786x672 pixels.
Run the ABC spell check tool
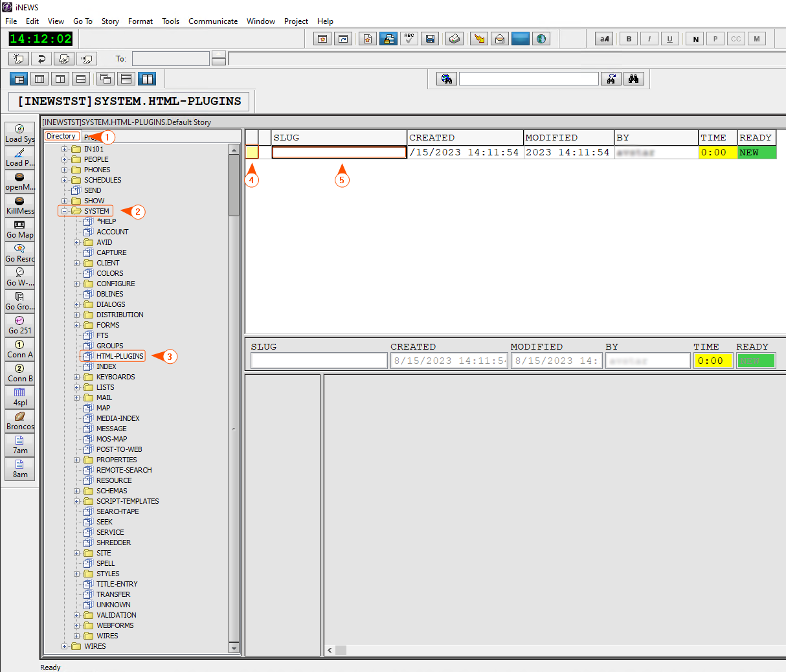click(x=409, y=39)
